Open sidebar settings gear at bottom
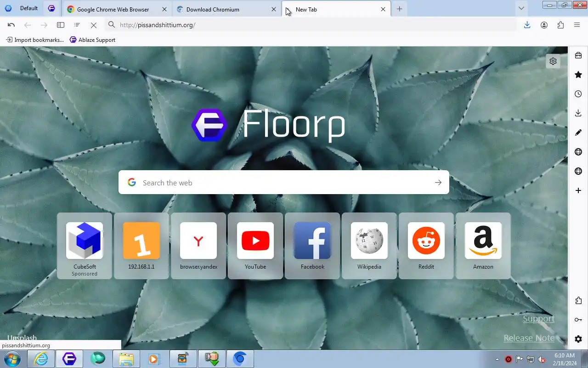This screenshot has width=588, height=368. [578, 339]
